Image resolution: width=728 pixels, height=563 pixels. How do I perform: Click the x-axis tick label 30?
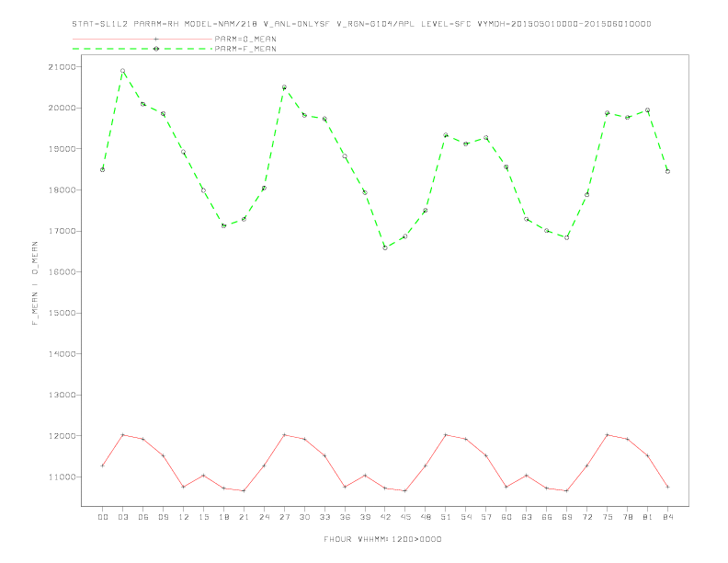[x=304, y=517]
